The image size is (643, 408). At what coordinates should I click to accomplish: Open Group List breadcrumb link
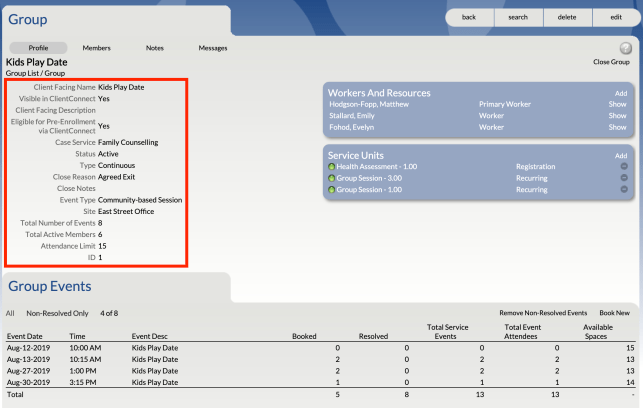click(22, 73)
